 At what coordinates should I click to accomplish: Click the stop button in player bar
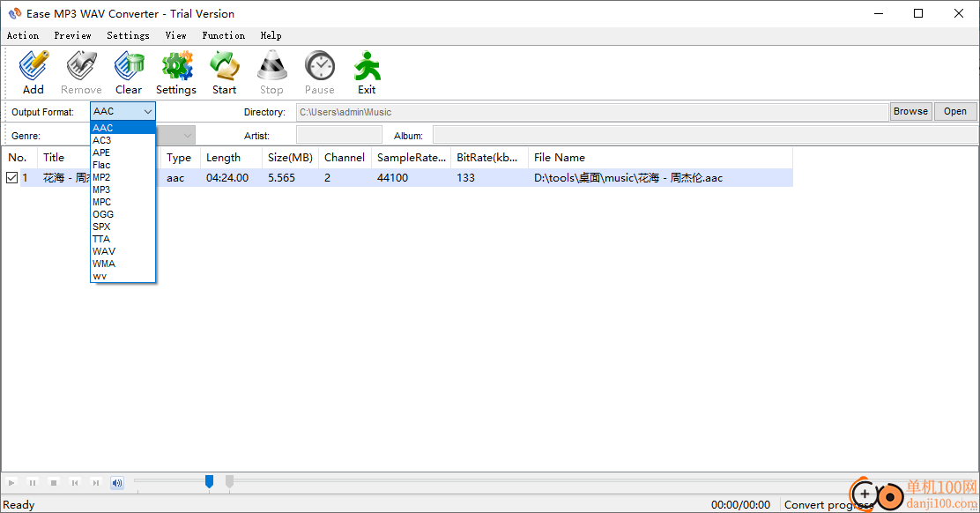54,482
